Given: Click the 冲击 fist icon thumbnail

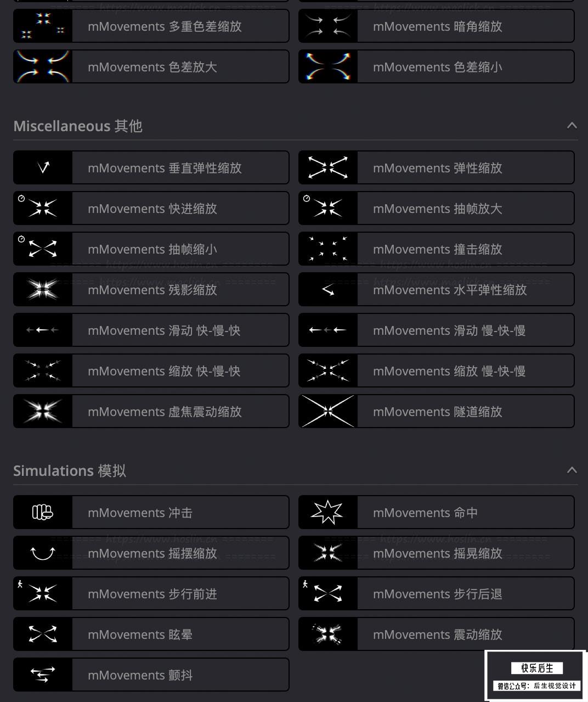Looking at the screenshot, I should [43, 513].
